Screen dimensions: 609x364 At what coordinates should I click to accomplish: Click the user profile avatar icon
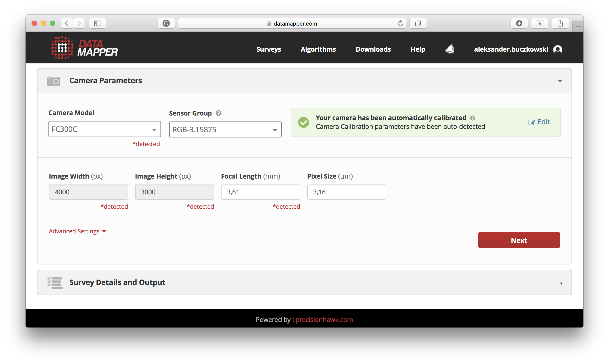click(x=558, y=49)
